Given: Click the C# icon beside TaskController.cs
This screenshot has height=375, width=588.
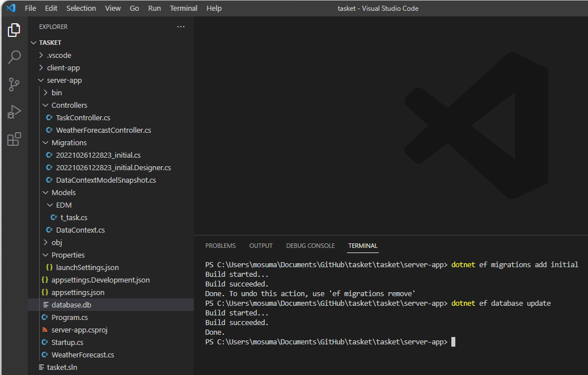Looking at the screenshot, I should pyautogui.click(x=49, y=117).
